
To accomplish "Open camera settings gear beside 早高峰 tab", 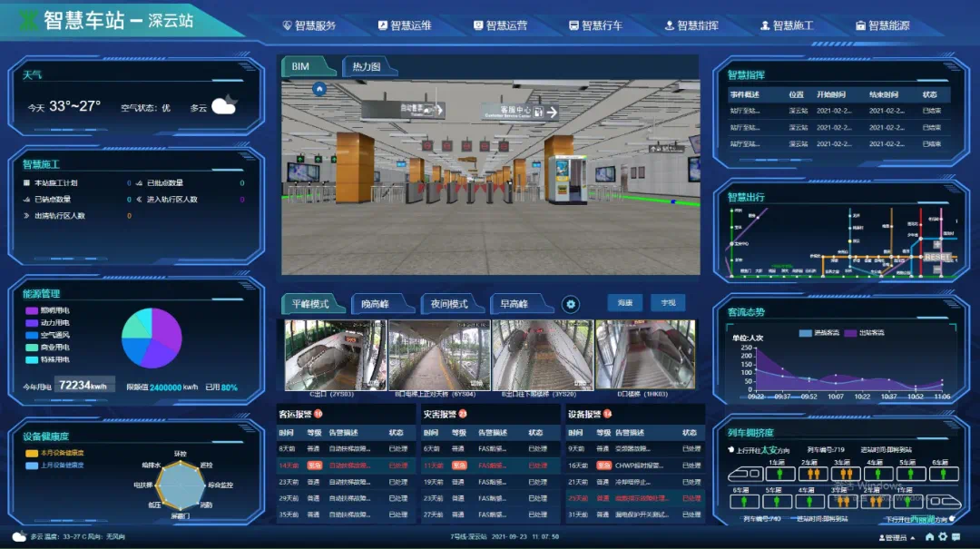I will tap(570, 304).
